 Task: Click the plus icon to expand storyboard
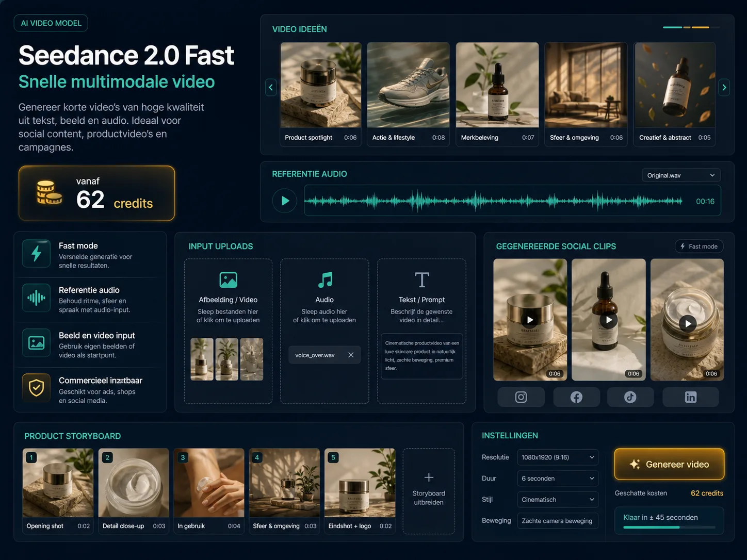pyautogui.click(x=429, y=477)
